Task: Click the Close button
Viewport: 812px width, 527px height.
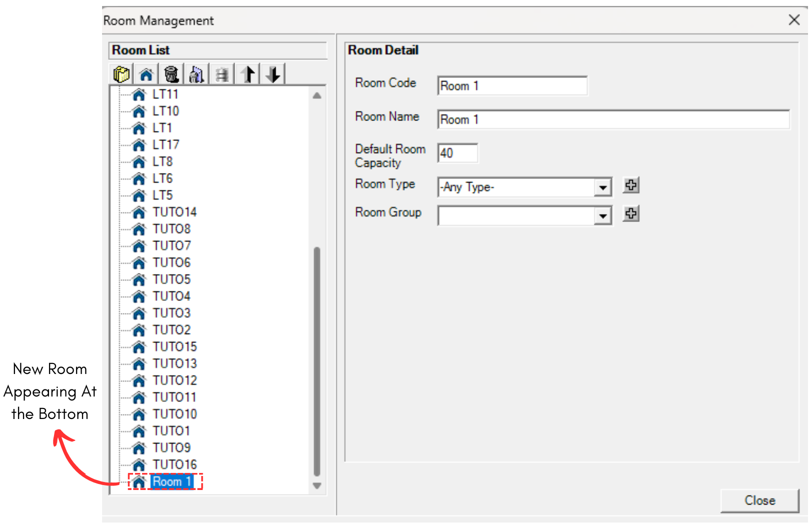Action: pos(759,500)
